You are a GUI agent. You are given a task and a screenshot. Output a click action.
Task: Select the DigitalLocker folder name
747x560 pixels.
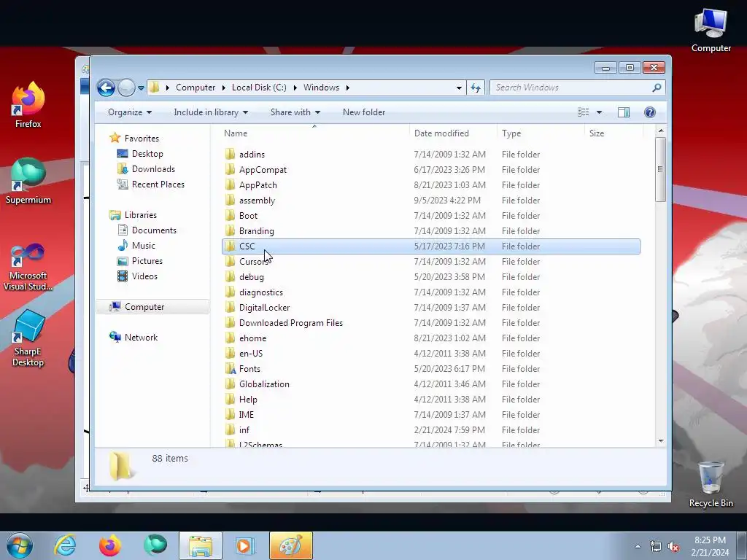pos(264,307)
